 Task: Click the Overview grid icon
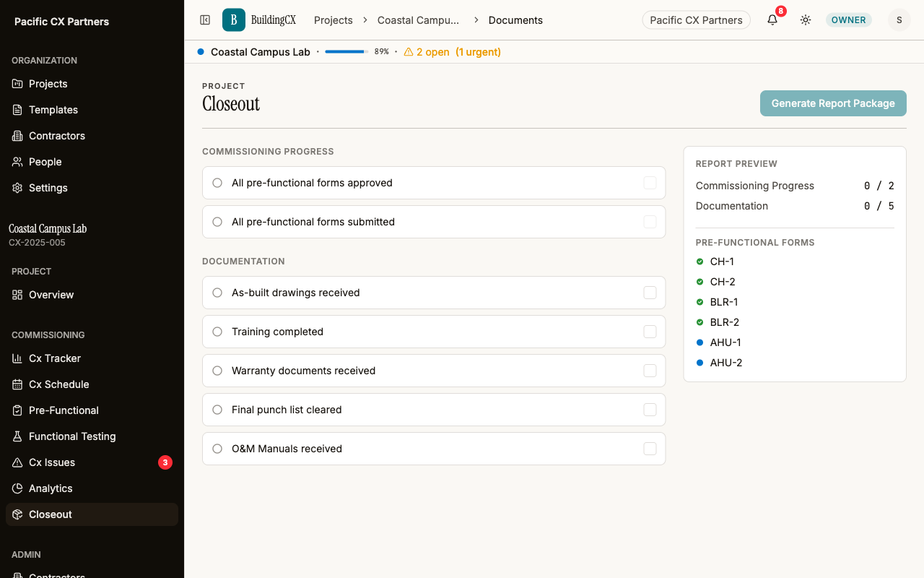(x=17, y=295)
